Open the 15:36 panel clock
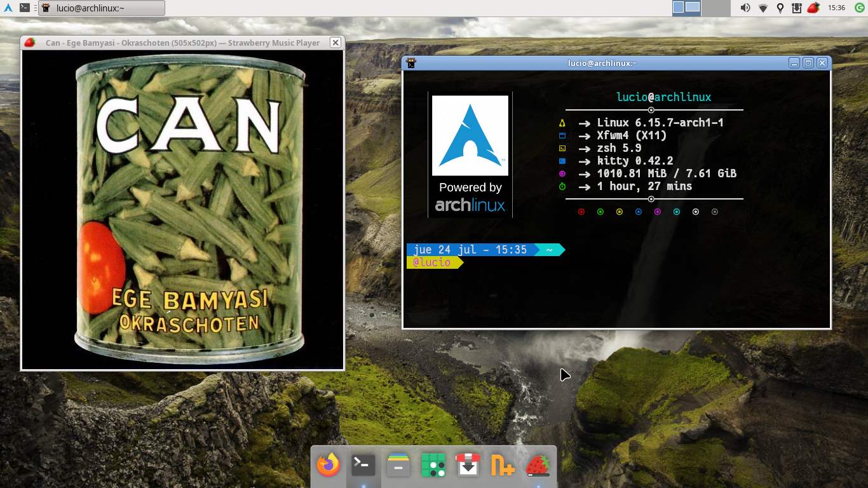 coord(836,8)
